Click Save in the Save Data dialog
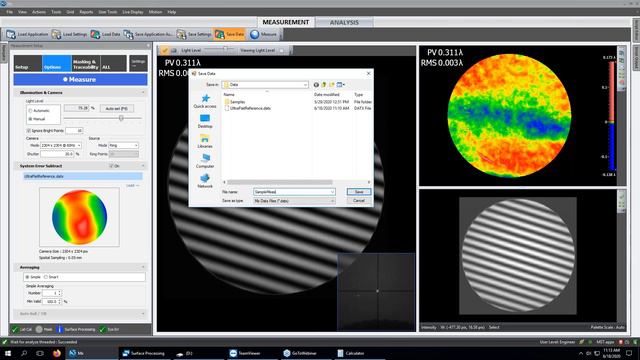The width and height of the screenshot is (640, 360). point(359,192)
